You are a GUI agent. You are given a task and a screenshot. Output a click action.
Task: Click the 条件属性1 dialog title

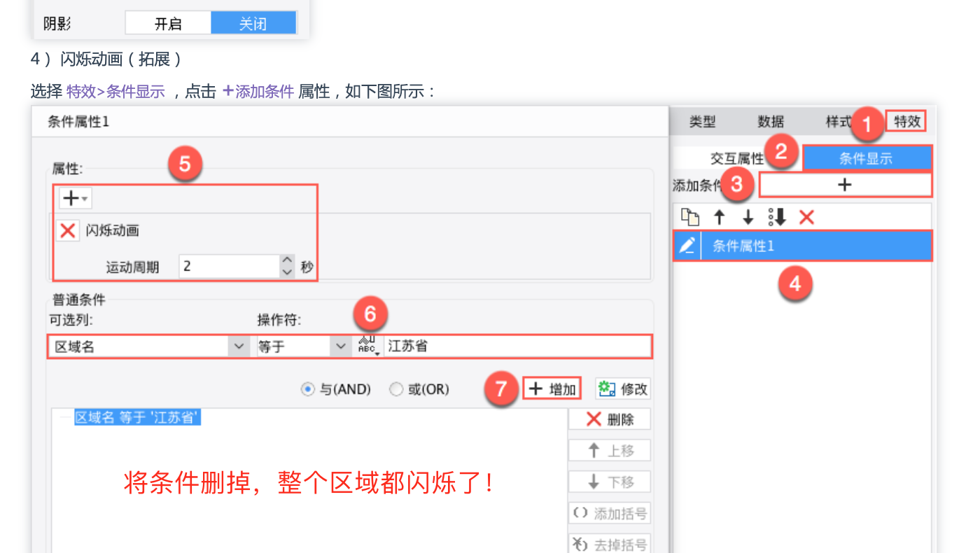[x=78, y=122]
